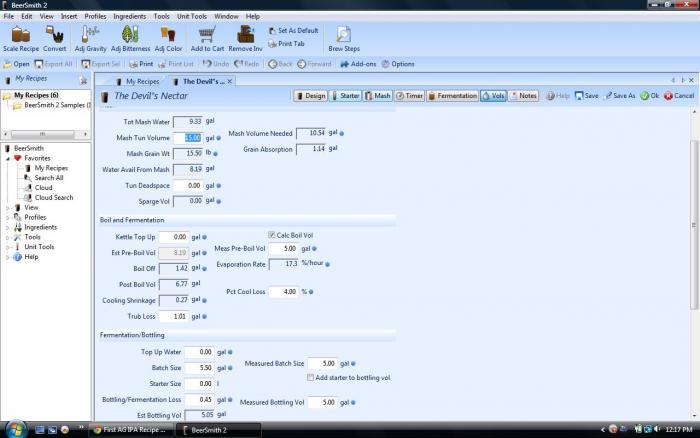Pin the My Recipes side panel
Screen dimensions: 700x438
pyautogui.click(x=83, y=80)
